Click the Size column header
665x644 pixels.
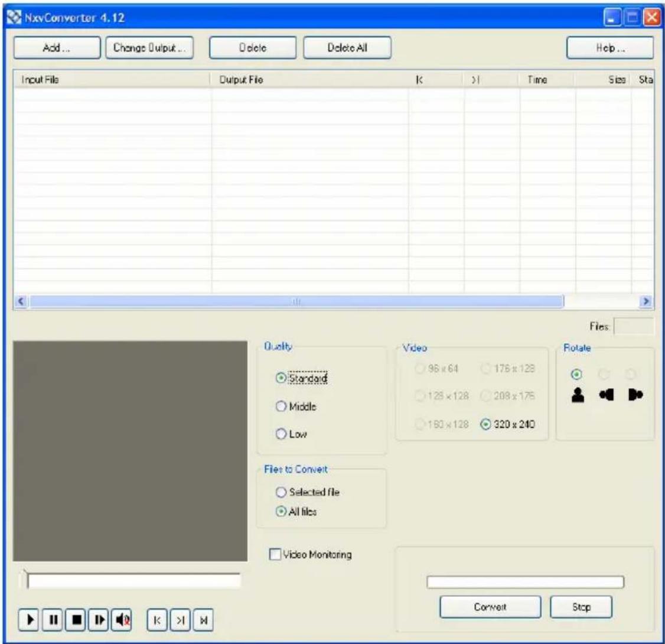coord(603,79)
